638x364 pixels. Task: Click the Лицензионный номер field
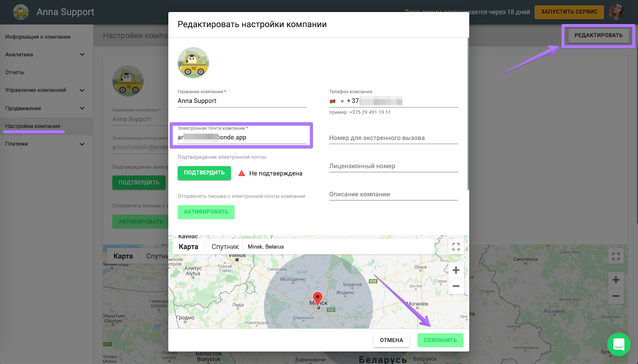tap(394, 166)
